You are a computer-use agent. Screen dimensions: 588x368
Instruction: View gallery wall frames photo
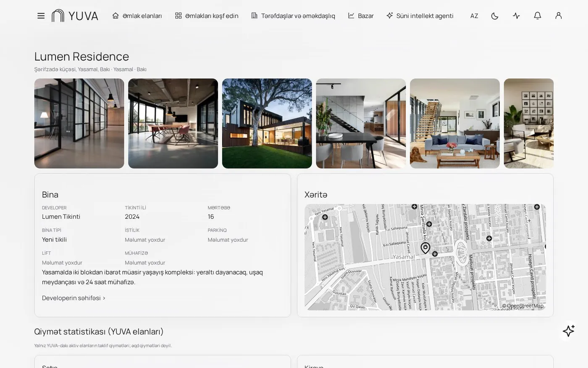pos(529,124)
